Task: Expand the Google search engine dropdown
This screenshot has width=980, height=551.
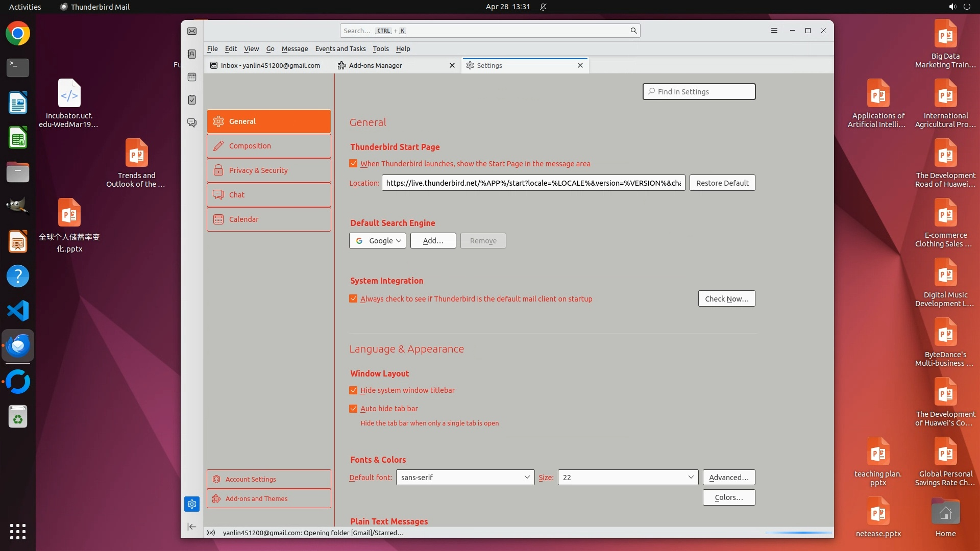Action: [378, 241]
